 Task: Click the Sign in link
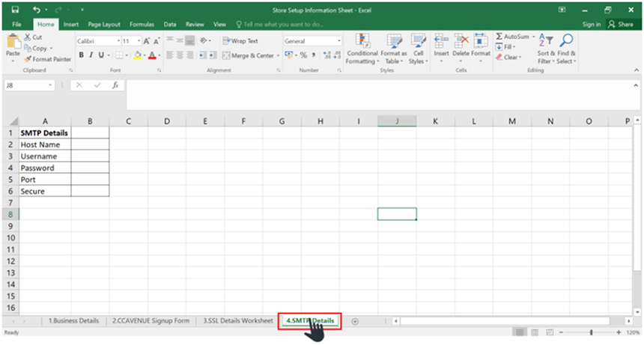(591, 24)
